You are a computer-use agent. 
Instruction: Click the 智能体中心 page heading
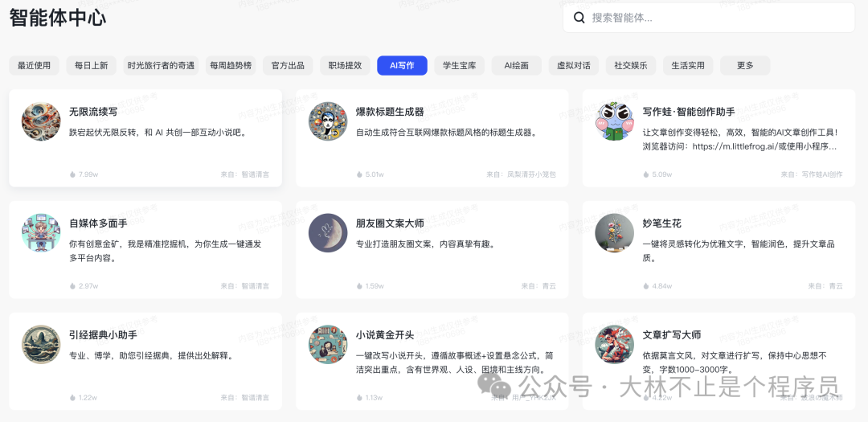tap(58, 18)
